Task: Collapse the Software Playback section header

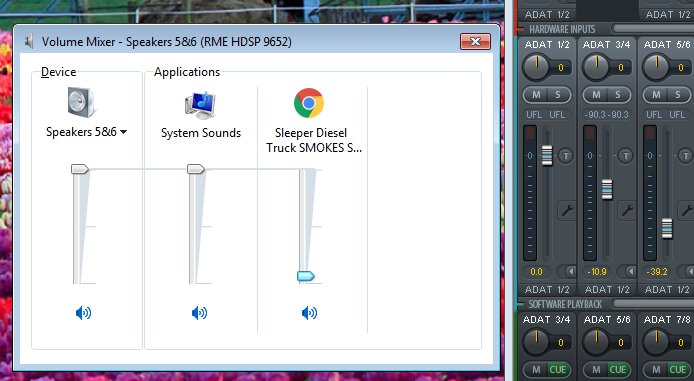Action: pos(565,304)
